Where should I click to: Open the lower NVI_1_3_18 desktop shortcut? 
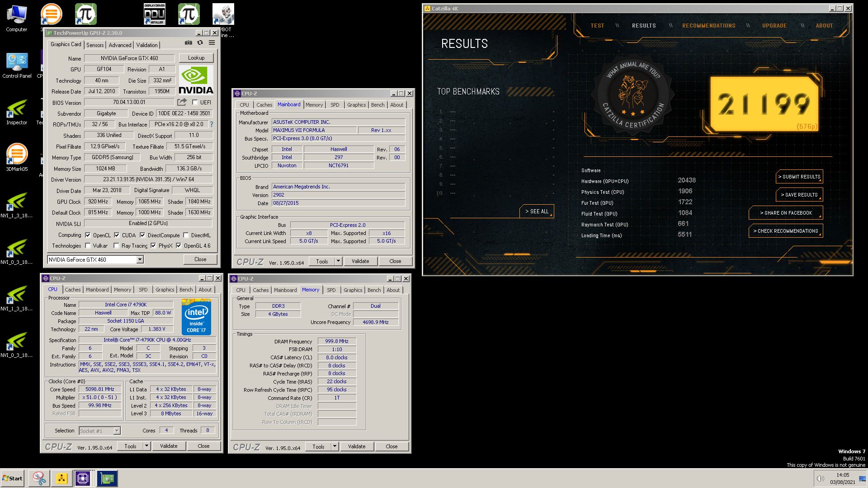pyautogui.click(x=17, y=298)
